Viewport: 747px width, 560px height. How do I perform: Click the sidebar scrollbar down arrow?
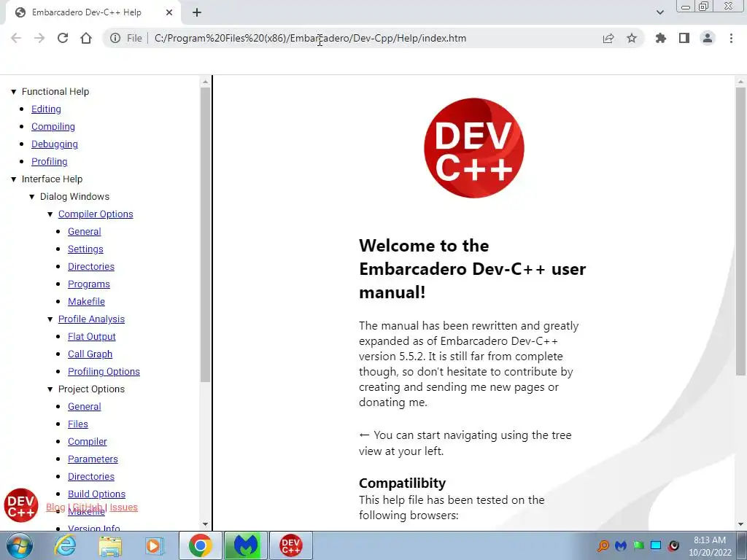coord(205,524)
